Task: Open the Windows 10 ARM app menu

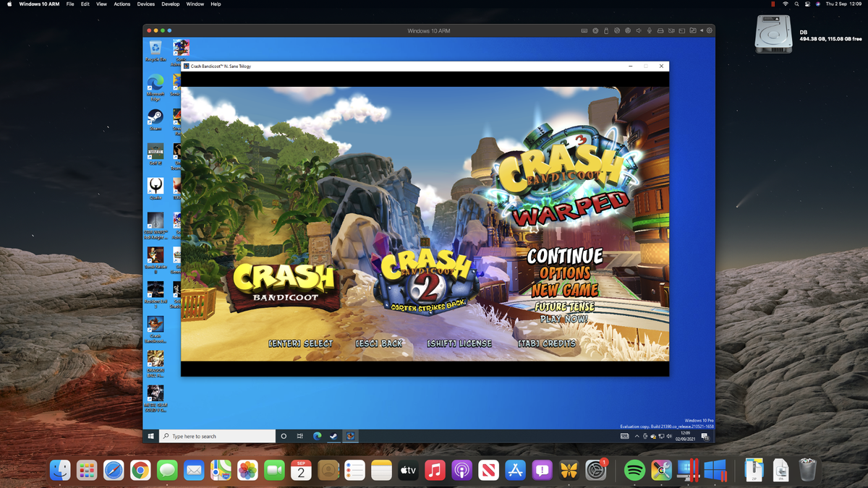Action: pos(39,4)
